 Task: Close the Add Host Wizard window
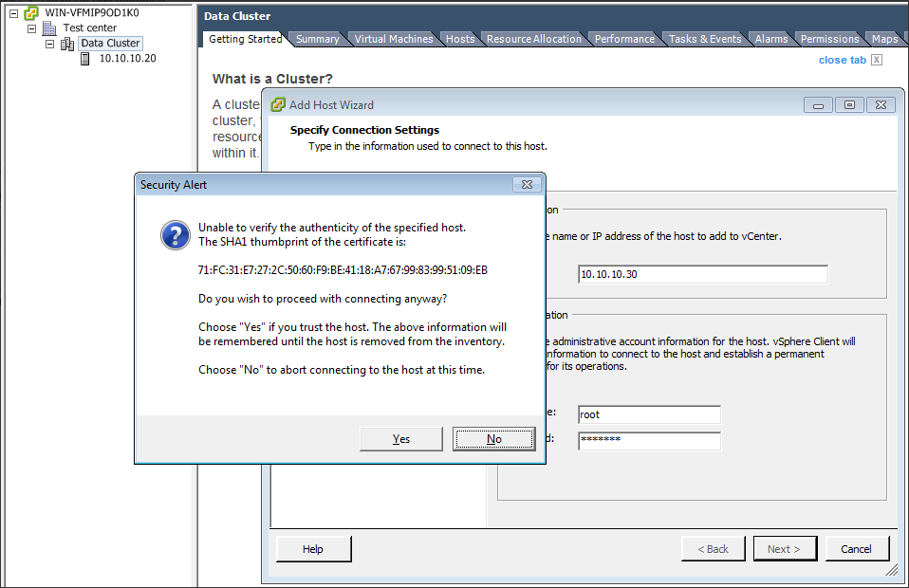pos(881,105)
